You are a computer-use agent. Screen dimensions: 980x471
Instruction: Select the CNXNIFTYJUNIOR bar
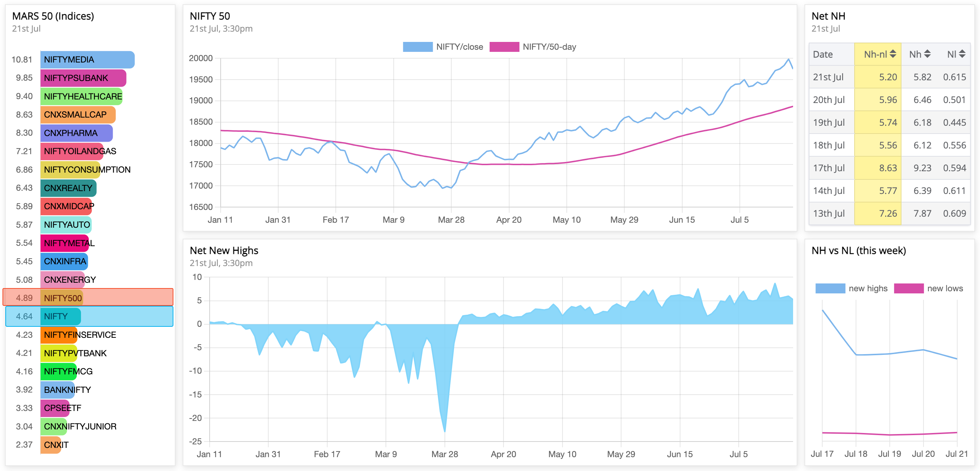click(x=54, y=427)
